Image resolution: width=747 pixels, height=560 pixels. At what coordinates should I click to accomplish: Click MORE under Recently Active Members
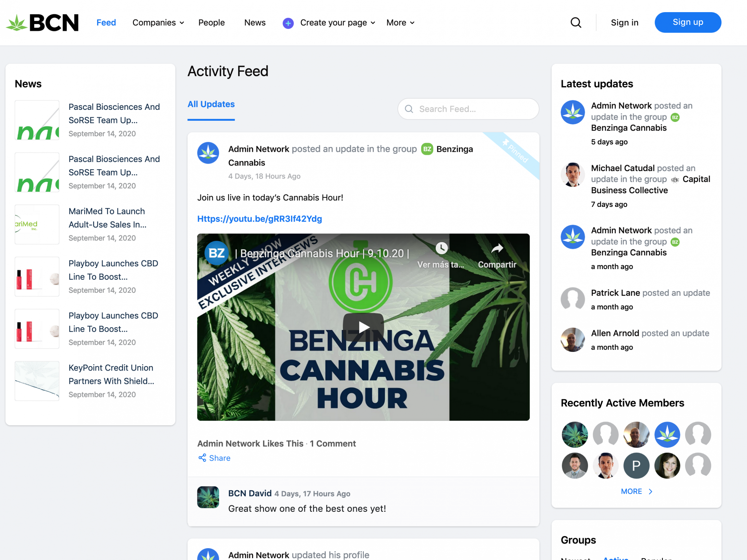click(x=631, y=492)
